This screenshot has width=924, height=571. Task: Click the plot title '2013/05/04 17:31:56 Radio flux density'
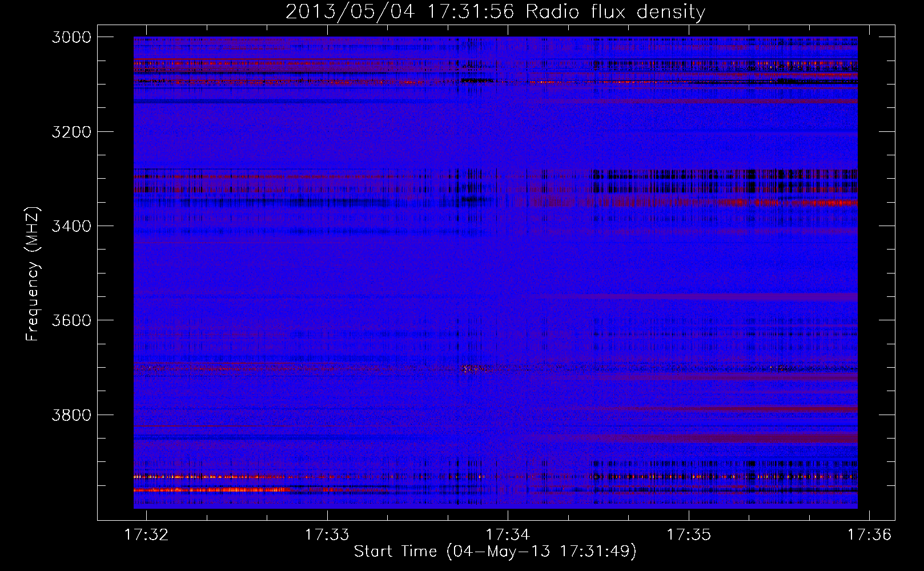tap(495, 11)
